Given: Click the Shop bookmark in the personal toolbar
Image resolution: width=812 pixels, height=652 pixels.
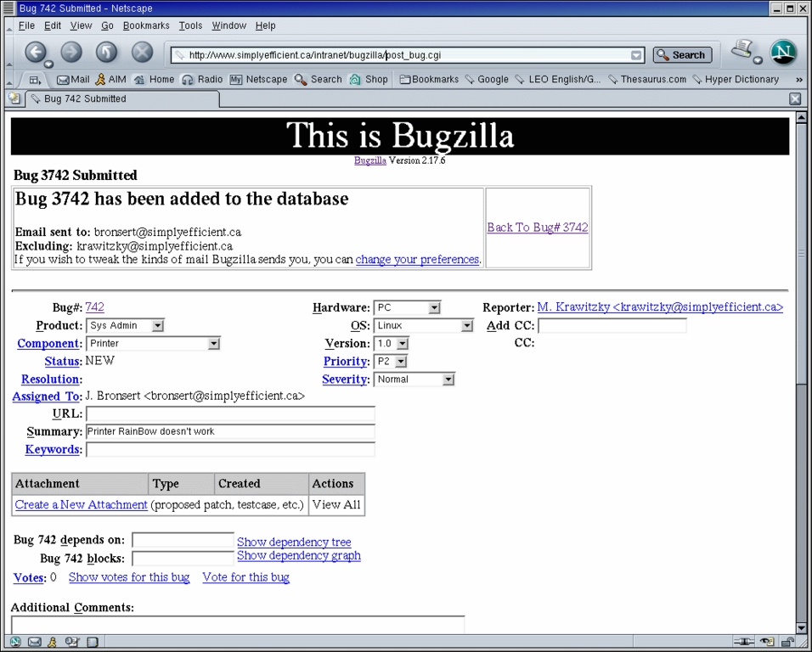Looking at the screenshot, I should [369, 80].
